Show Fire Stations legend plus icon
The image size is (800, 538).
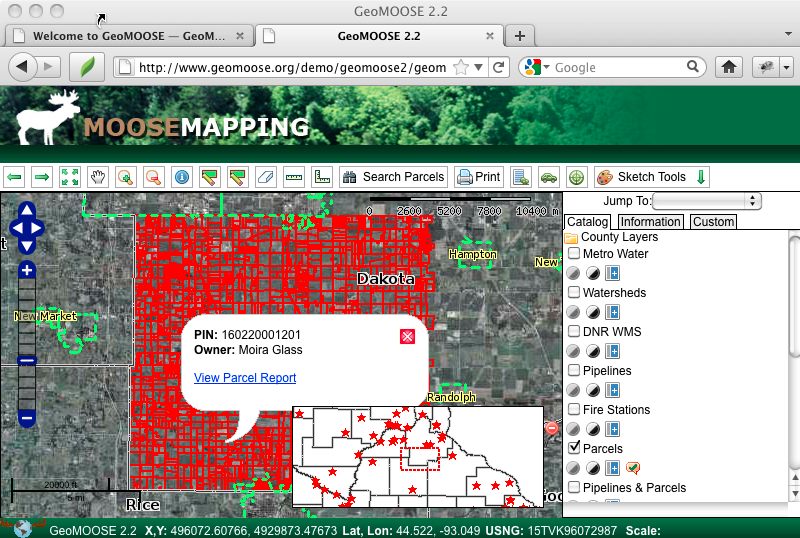612,429
